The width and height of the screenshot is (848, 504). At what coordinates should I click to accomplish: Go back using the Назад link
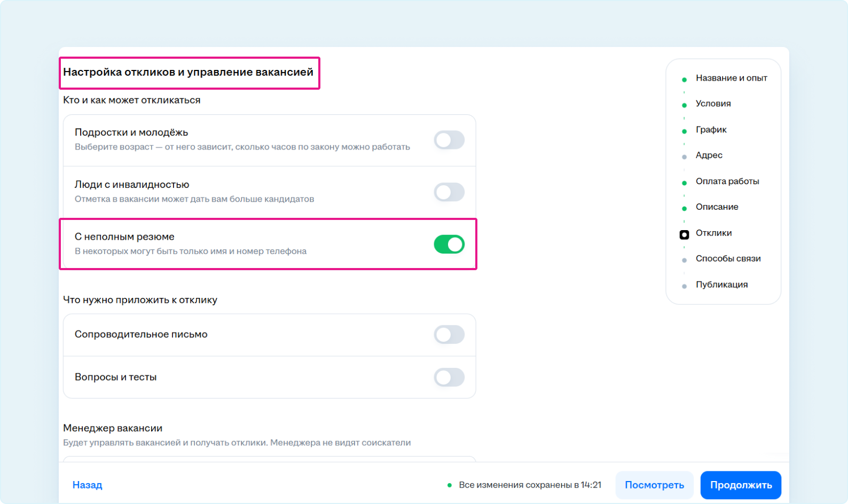point(88,485)
